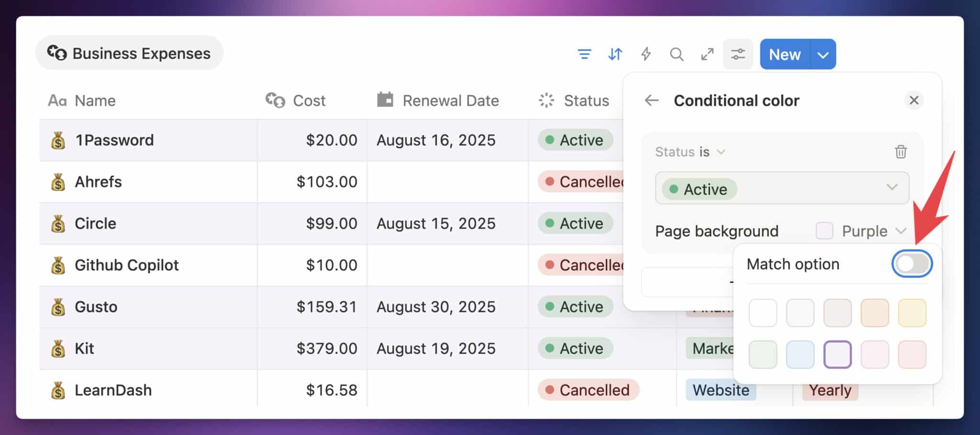Click the sort icon beside the filter
This screenshot has height=435, width=980.
[615, 54]
